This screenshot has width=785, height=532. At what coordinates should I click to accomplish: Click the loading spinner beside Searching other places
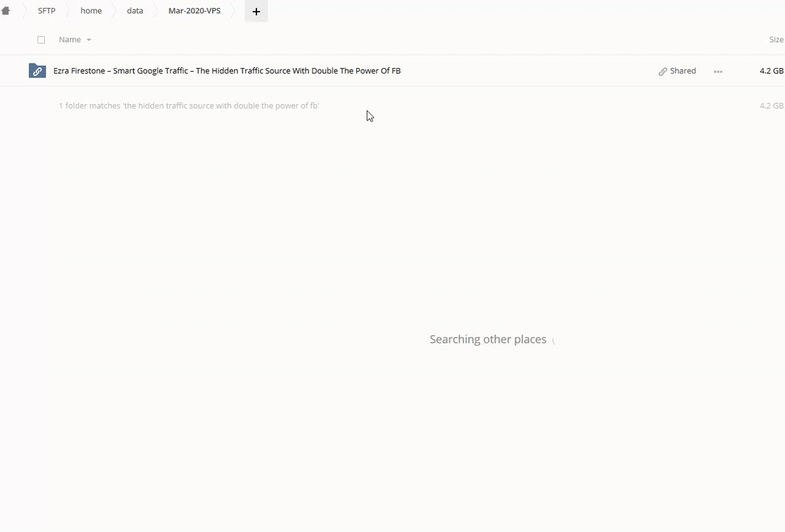[554, 341]
